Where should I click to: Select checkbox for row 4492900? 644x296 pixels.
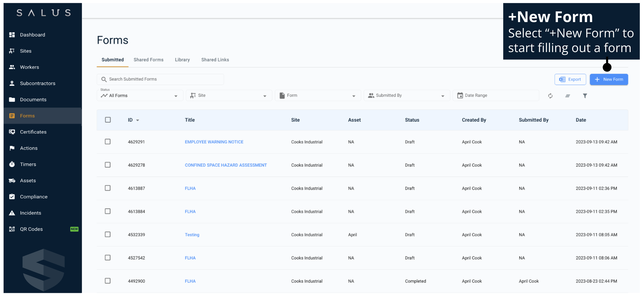[x=108, y=281]
